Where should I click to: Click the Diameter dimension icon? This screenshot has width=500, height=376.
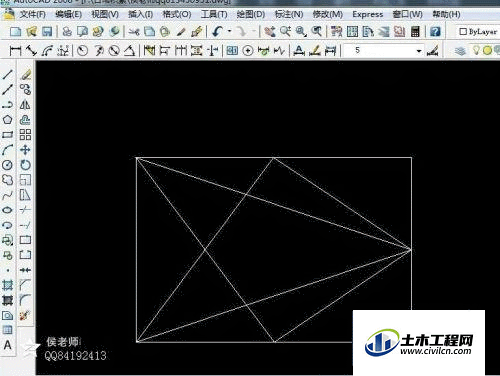[x=114, y=51]
